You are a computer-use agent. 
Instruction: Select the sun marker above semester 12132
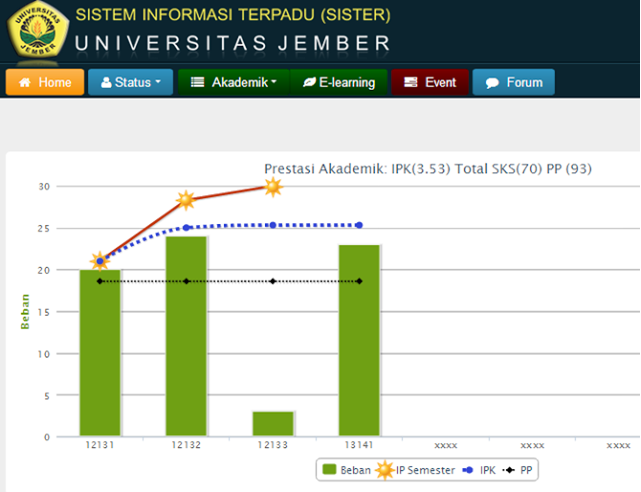185,200
